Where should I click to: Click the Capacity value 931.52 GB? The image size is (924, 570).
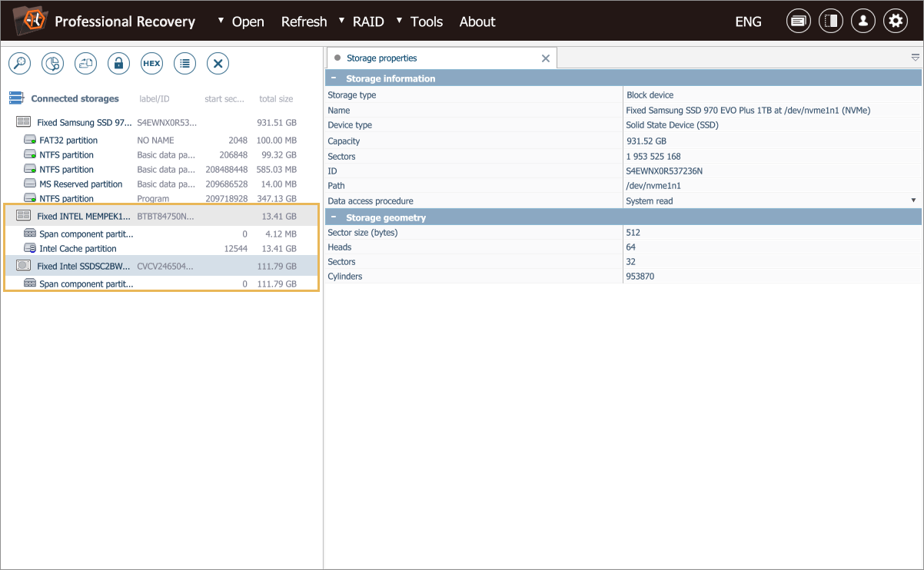pyautogui.click(x=646, y=141)
